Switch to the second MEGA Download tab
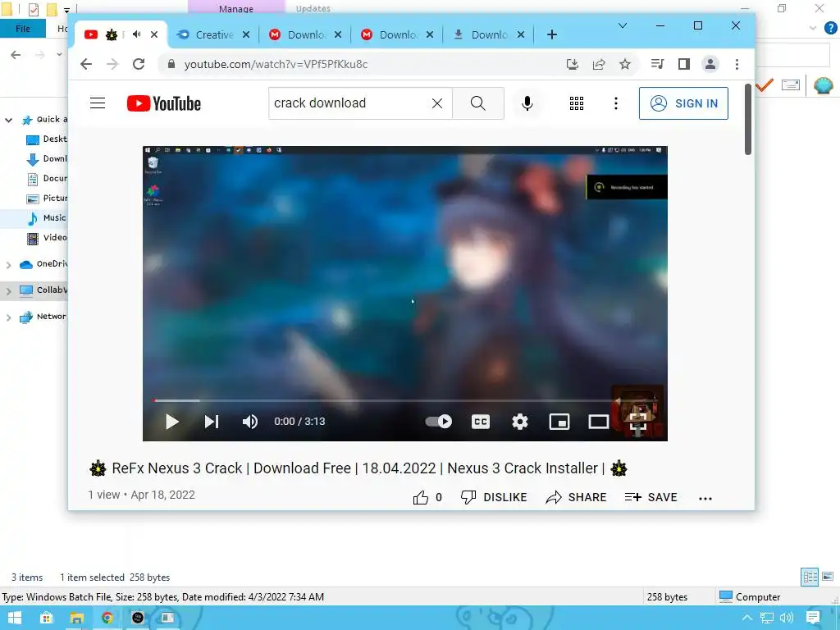 click(x=397, y=34)
